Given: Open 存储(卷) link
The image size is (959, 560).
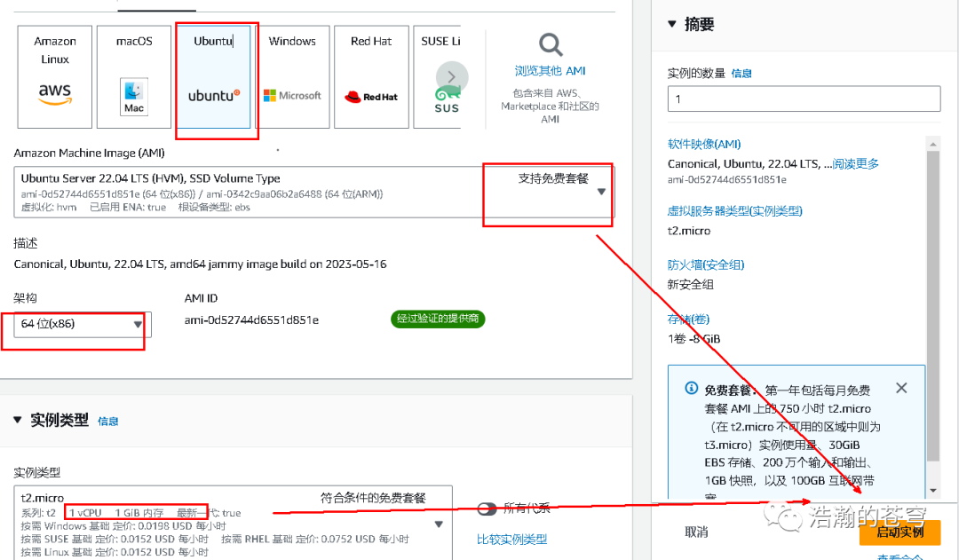Looking at the screenshot, I should (x=688, y=319).
